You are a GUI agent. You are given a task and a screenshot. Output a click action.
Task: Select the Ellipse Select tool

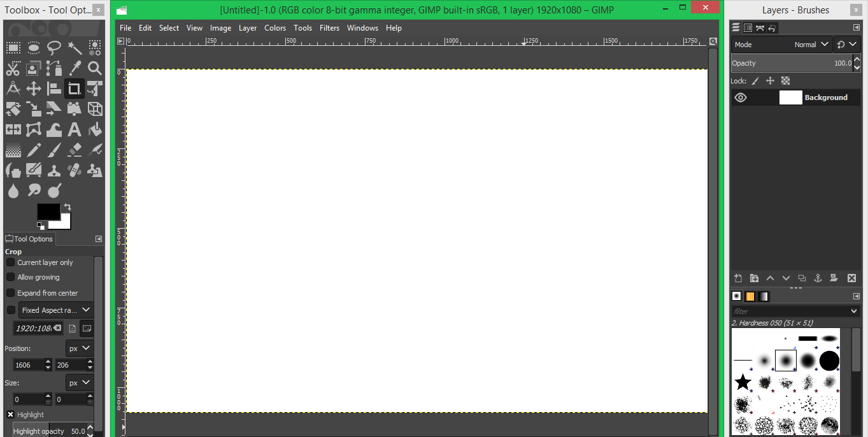[34, 48]
